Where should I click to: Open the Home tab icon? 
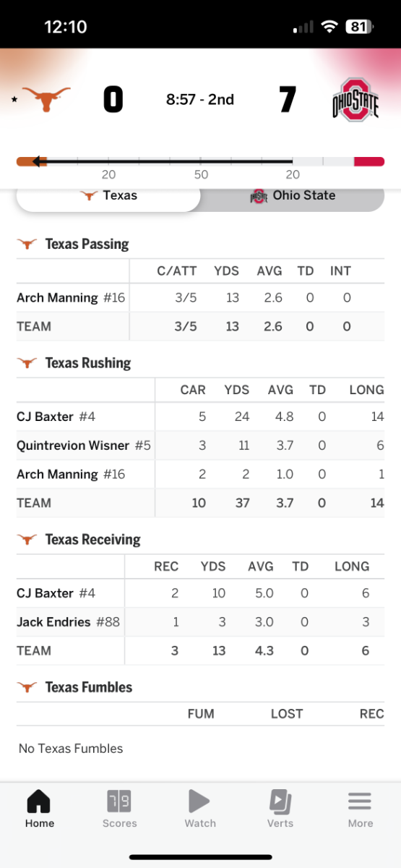[39, 801]
